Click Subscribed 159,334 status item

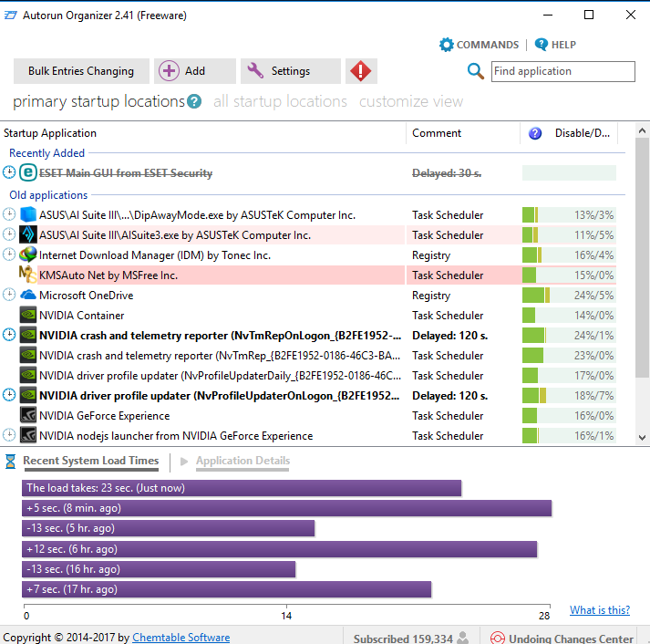tap(411, 639)
